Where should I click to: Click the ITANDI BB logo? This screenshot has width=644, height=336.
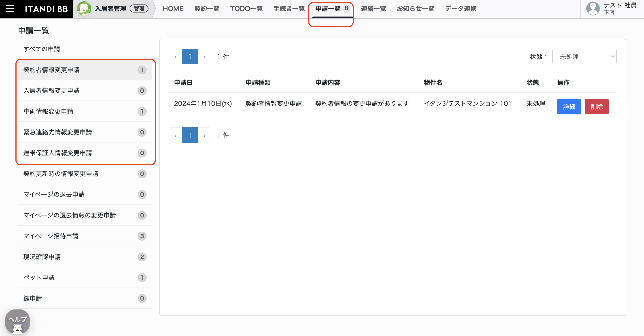(x=46, y=9)
